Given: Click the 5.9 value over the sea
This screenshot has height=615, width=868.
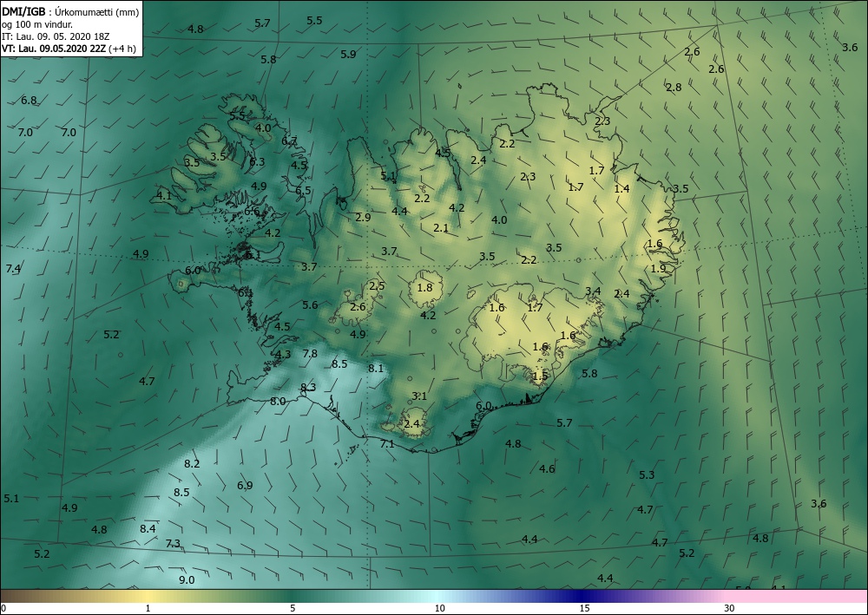Looking at the screenshot, I should pos(348,54).
